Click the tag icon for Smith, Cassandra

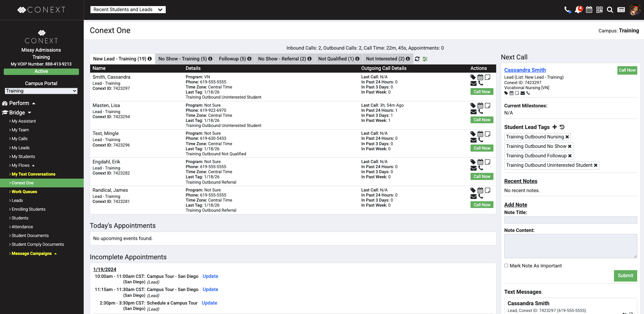point(473,77)
